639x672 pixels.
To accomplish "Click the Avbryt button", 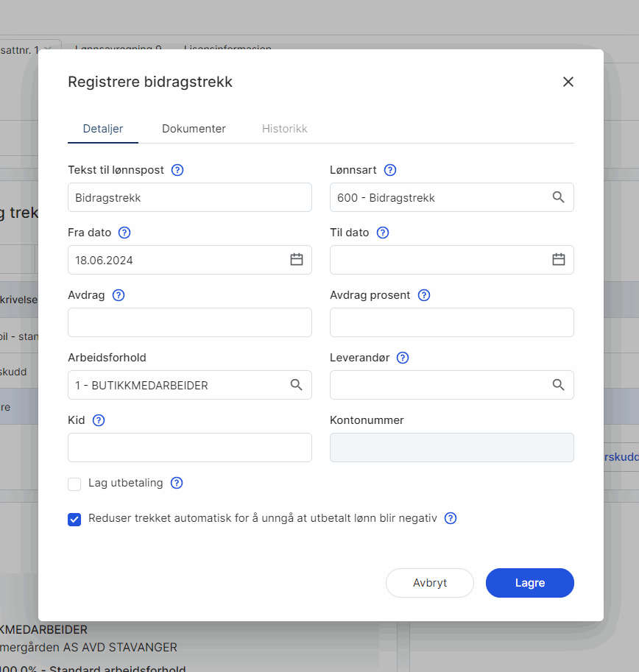I will [430, 583].
